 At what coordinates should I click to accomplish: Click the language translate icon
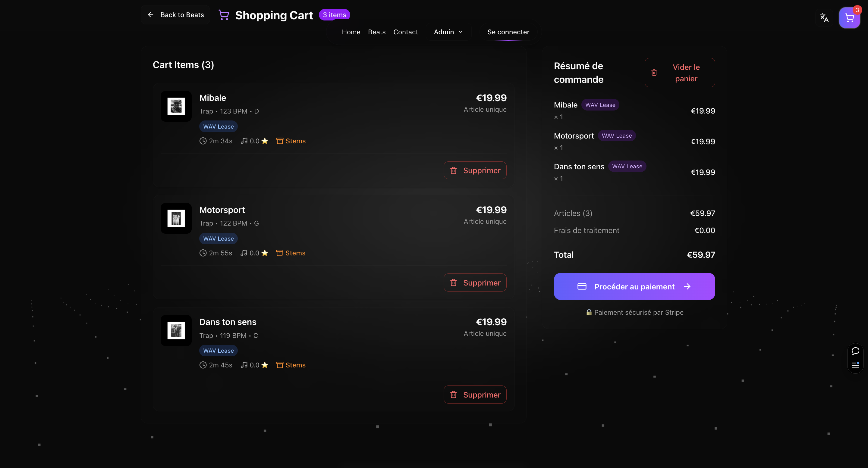click(x=824, y=18)
